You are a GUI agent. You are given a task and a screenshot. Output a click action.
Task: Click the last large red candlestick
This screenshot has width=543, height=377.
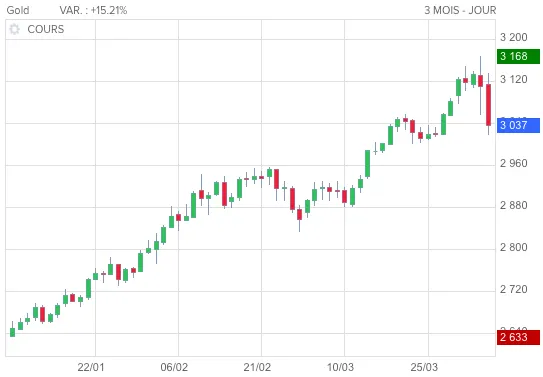[x=488, y=105]
